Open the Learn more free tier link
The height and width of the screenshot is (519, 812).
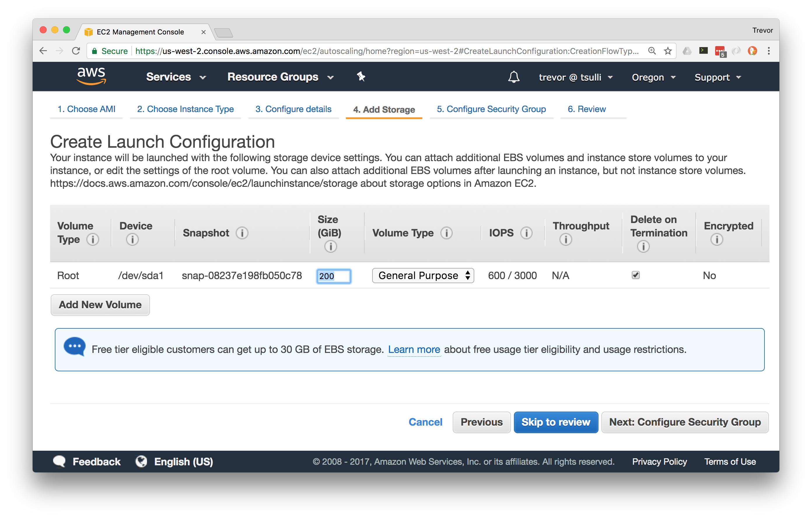(414, 350)
